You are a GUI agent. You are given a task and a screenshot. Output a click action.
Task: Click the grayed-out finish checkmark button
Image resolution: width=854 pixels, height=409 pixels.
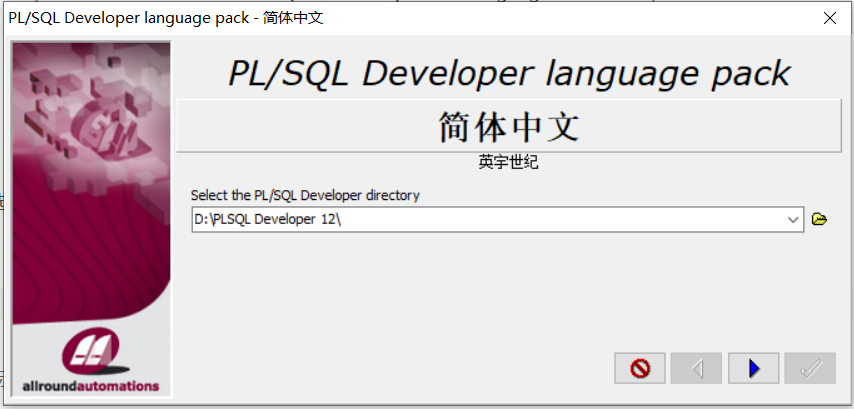[x=810, y=369]
